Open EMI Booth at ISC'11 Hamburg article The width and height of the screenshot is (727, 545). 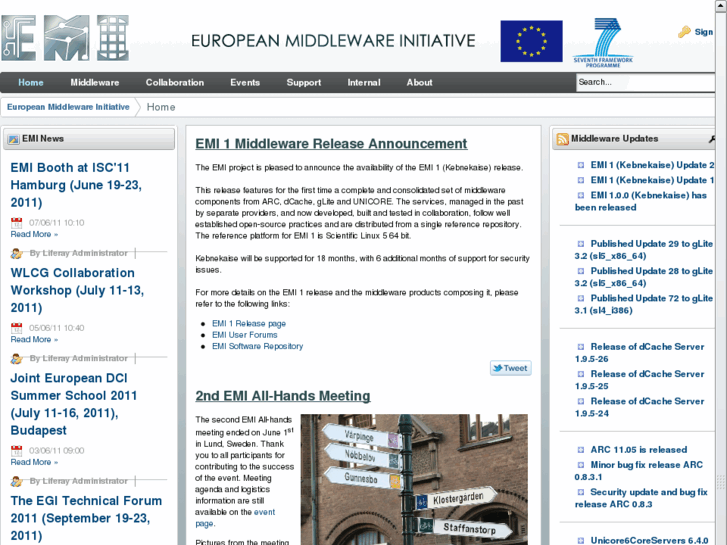76,185
